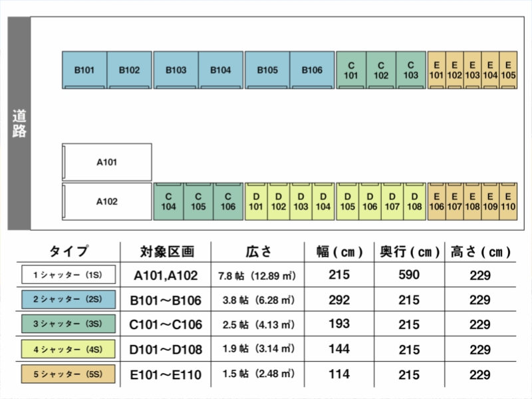The width and height of the screenshot is (532, 399).
Task: Select the A102 unit
Action: coord(106,202)
